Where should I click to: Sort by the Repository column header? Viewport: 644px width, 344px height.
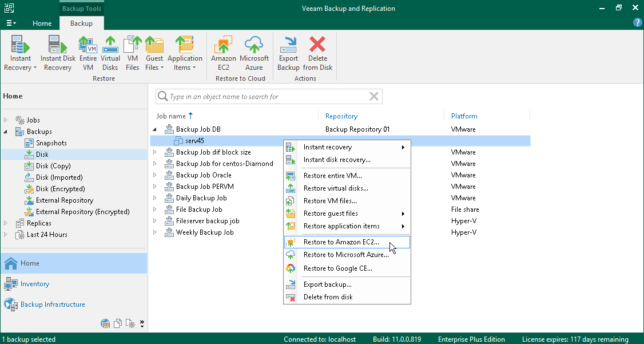[341, 116]
